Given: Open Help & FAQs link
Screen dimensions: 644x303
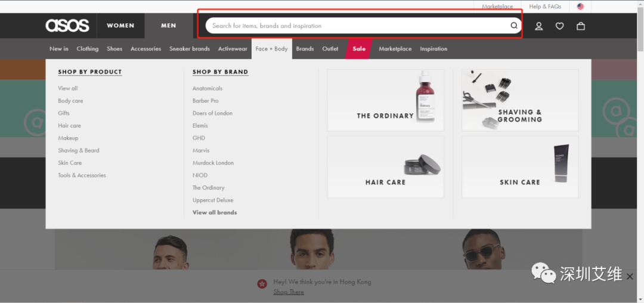Looking at the screenshot, I should click(x=545, y=7).
